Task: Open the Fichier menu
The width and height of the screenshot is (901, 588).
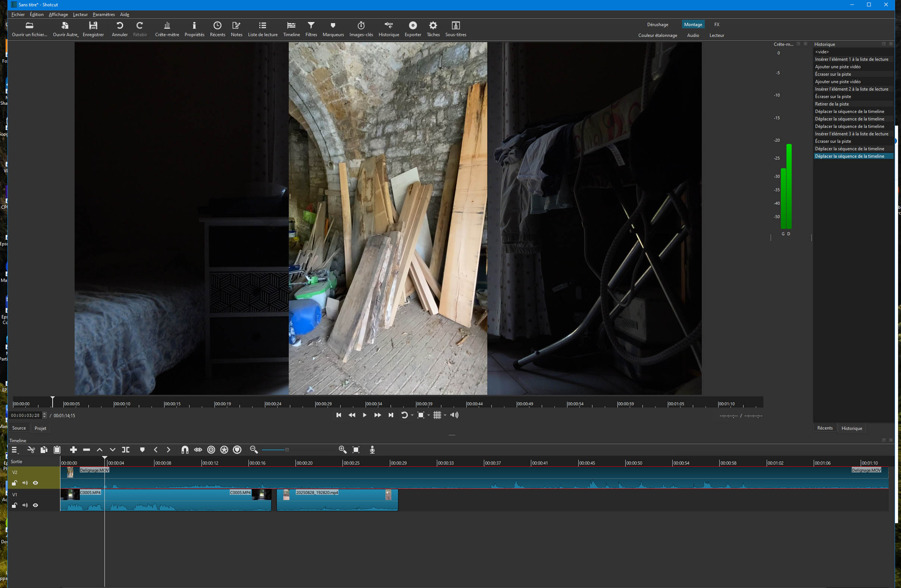Action: tap(18, 15)
